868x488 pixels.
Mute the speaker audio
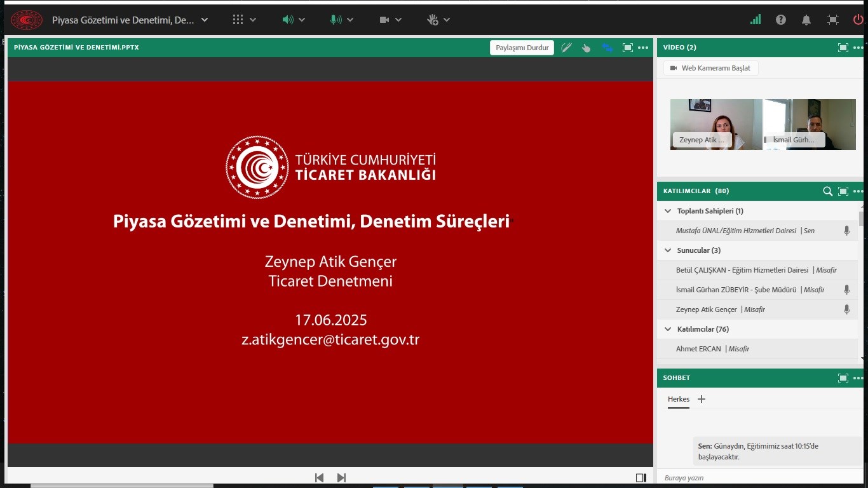pyautogui.click(x=288, y=20)
